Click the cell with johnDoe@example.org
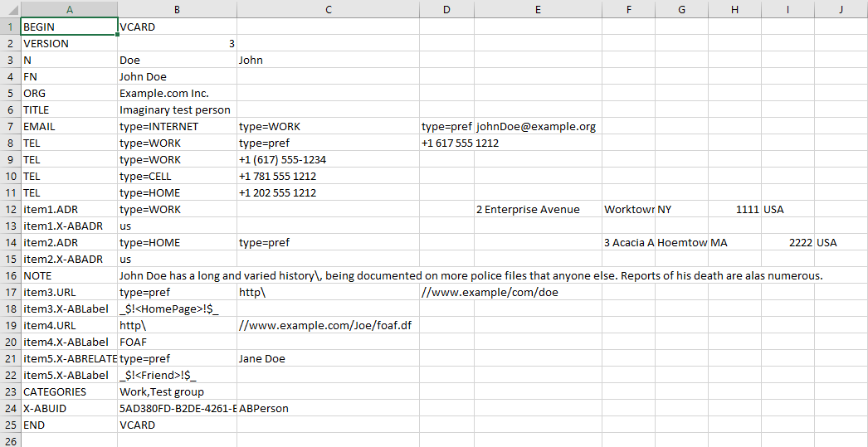This screenshot has width=868, height=447. pos(537,126)
